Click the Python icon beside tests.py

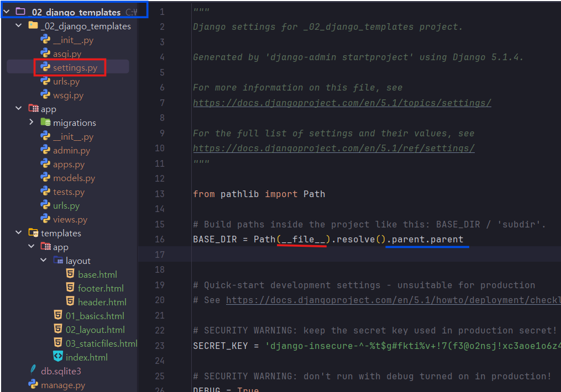pyautogui.click(x=45, y=191)
